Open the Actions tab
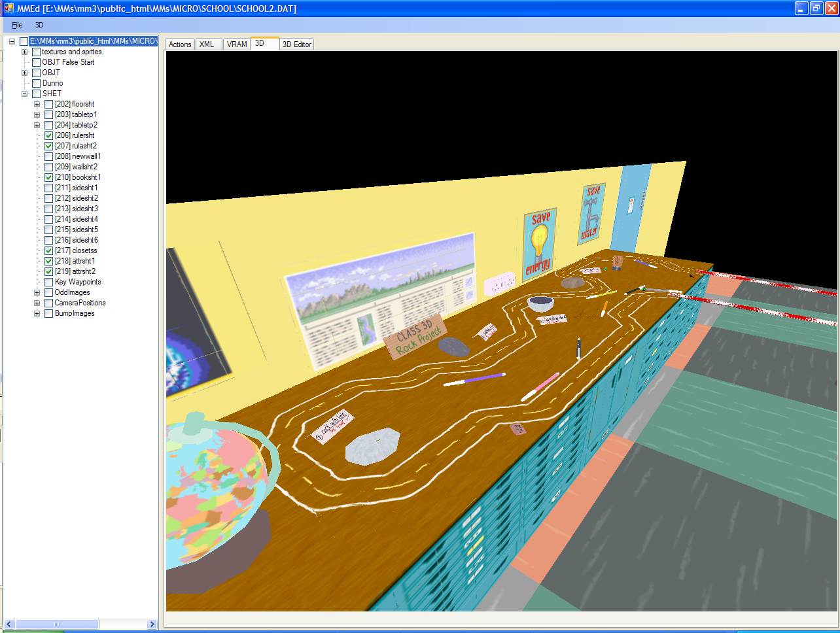The width and height of the screenshot is (840, 633). 180,44
